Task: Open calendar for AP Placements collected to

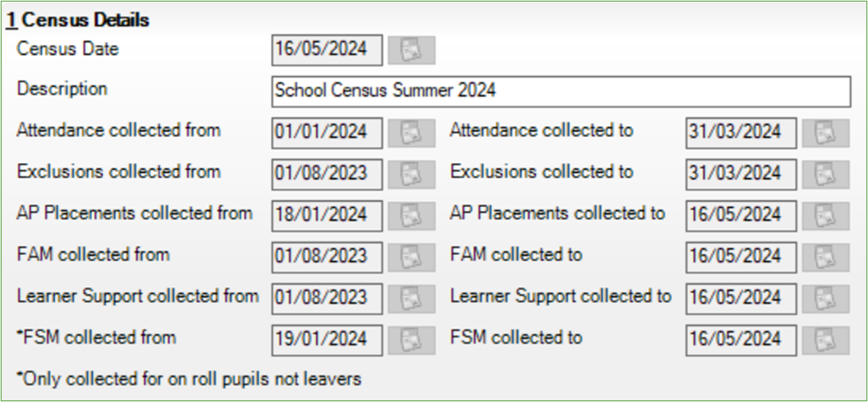Action: pyautogui.click(x=825, y=215)
